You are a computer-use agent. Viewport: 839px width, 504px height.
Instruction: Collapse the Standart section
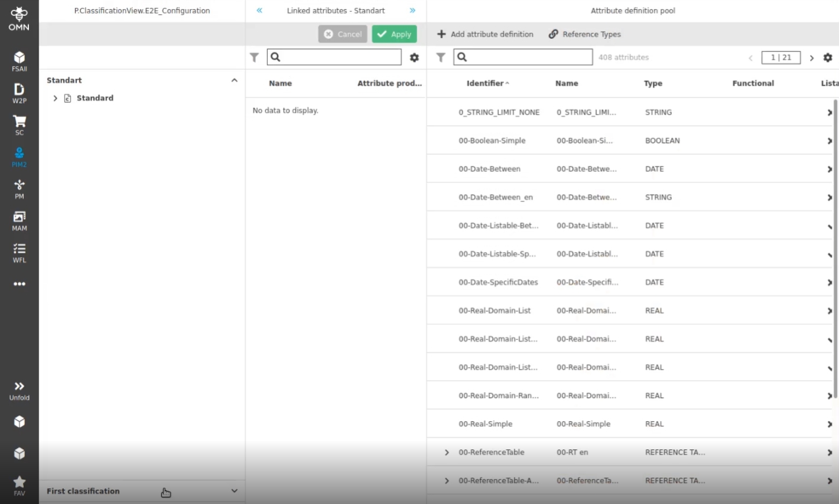pos(234,80)
